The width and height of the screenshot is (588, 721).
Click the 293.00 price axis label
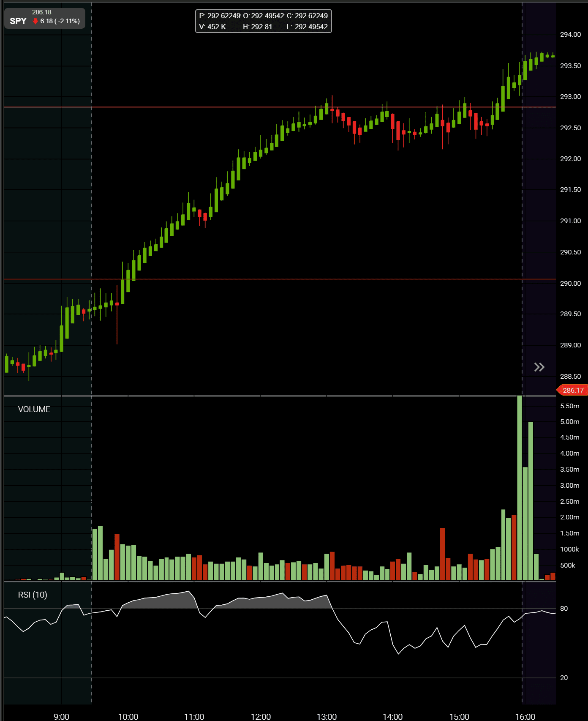[570, 97]
